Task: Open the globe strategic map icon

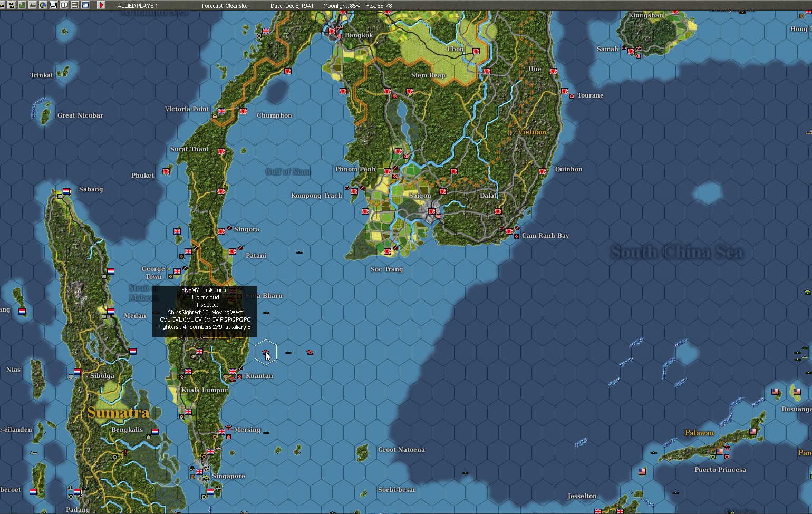Action: point(43,5)
